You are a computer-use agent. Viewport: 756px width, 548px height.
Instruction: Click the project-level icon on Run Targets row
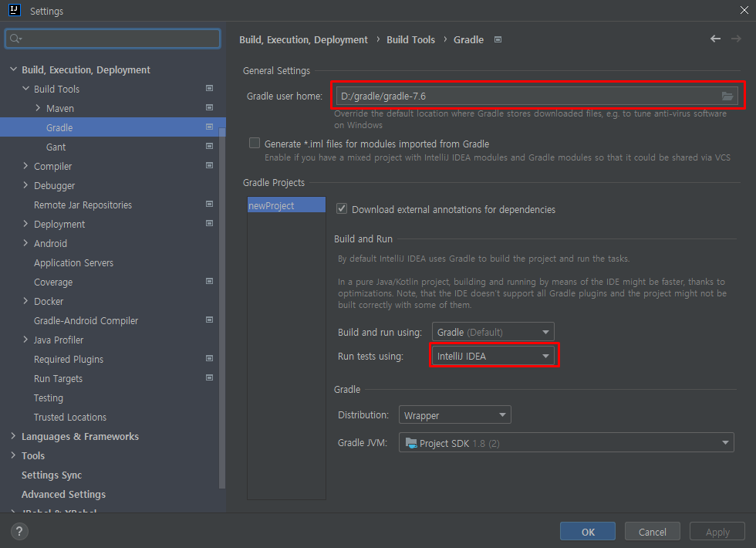(x=209, y=377)
